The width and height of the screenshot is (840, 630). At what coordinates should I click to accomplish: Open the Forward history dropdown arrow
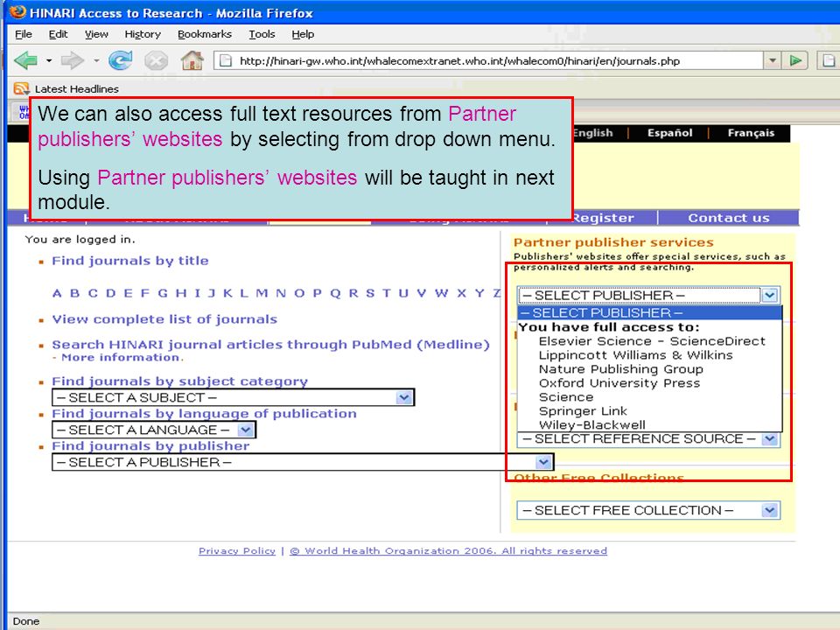point(96,60)
